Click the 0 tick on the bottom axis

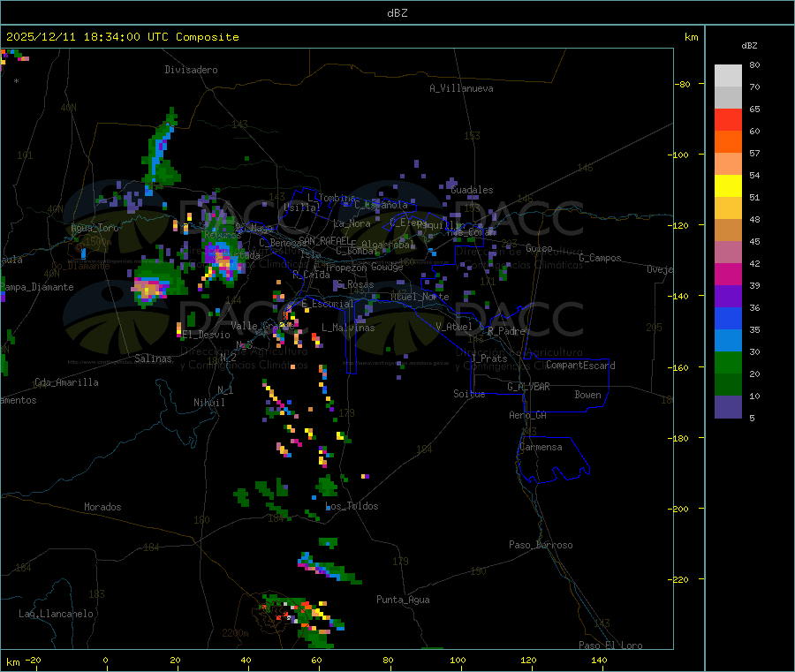(105, 660)
